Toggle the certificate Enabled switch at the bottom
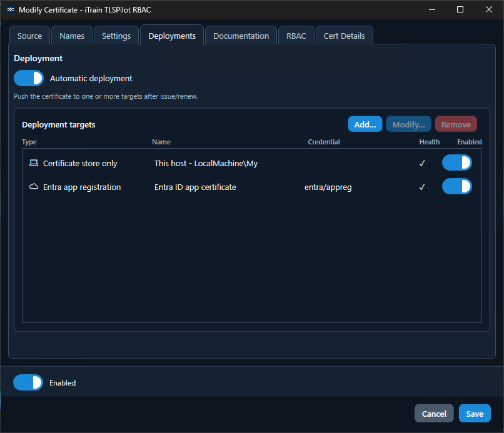 (28, 382)
